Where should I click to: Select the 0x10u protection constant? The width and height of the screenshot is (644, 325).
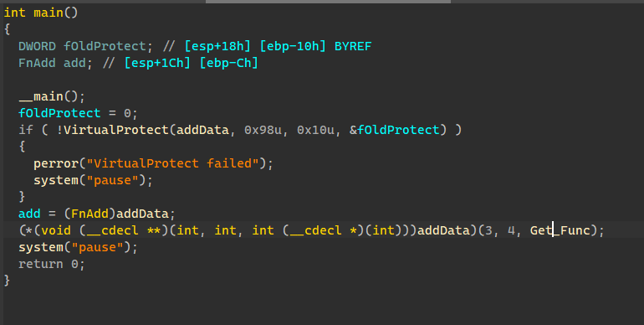coord(315,130)
